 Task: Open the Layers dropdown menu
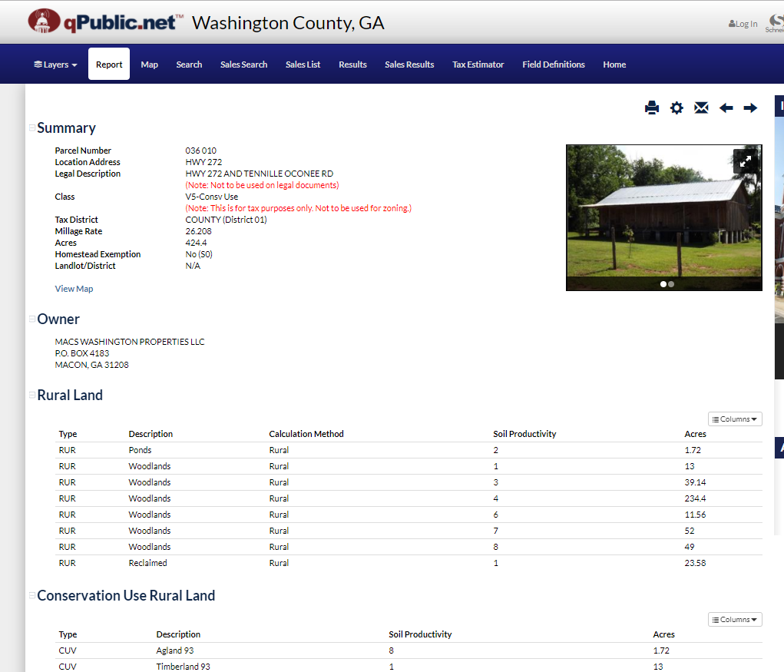click(x=55, y=65)
